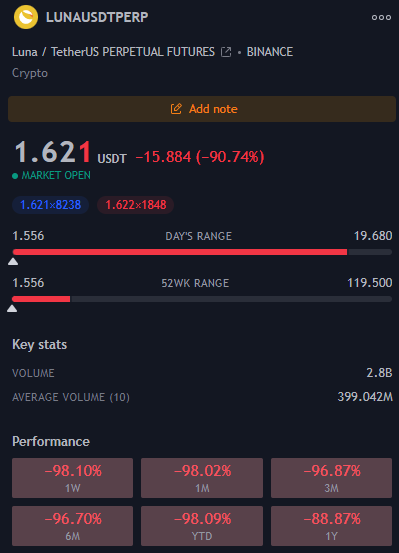Image resolution: width=399 pixels, height=553 pixels.
Task: Click the DAY'S RANGE label
Action: click(x=199, y=236)
